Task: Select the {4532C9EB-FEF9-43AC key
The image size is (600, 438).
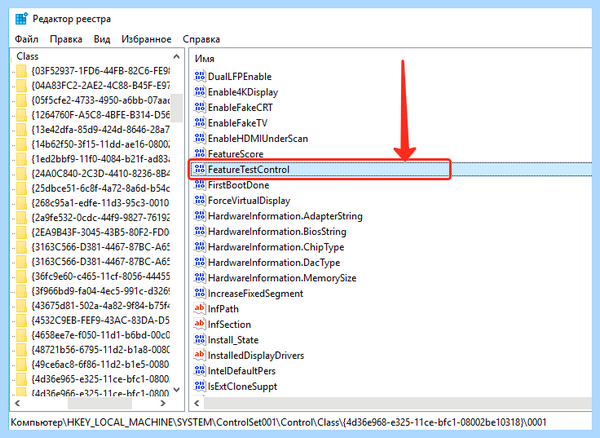Action: (x=101, y=320)
